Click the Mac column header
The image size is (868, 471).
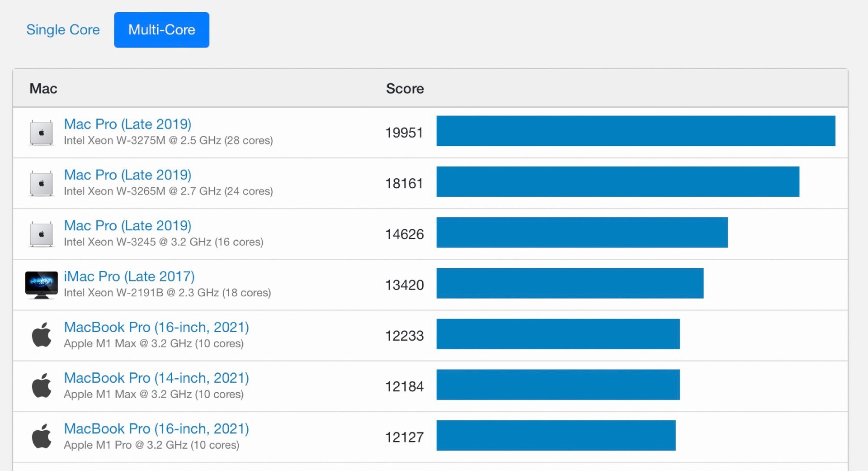pyautogui.click(x=43, y=89)
